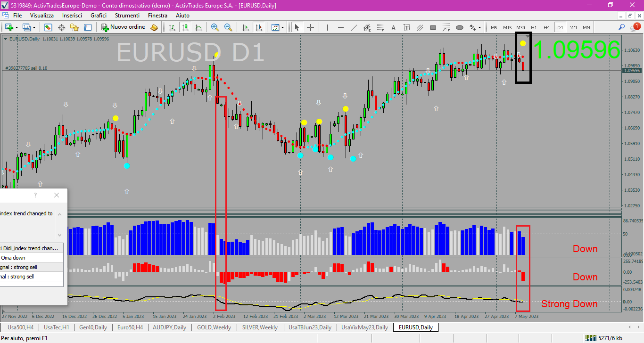Open the Aiuto menu
The width and height of the screenshot is (644, 343).
pos(182,16)
